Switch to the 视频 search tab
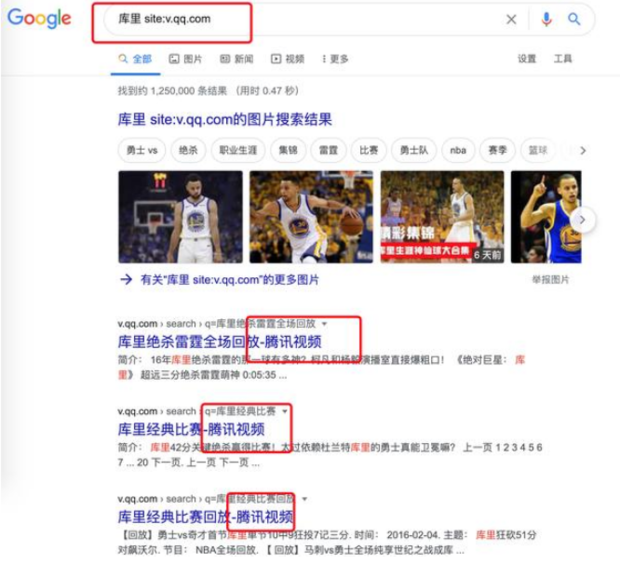 click(287, 59)
